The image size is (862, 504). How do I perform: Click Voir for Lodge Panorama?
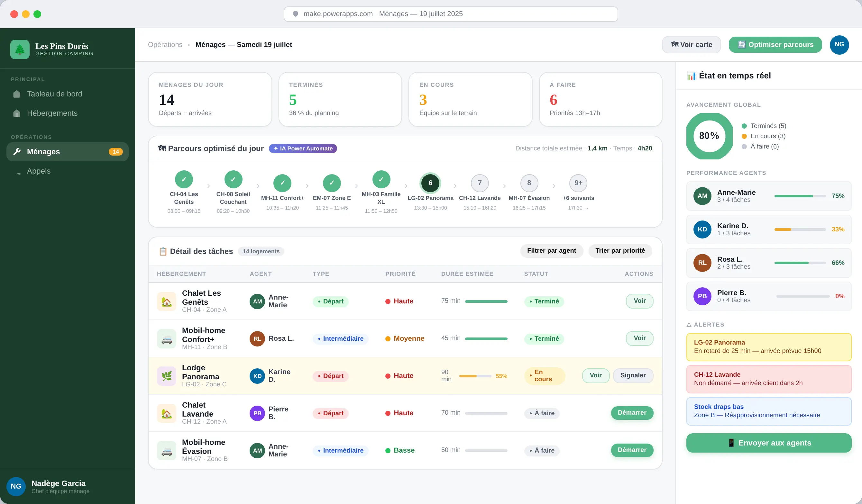pyautogui.click(x=596, y=375)
